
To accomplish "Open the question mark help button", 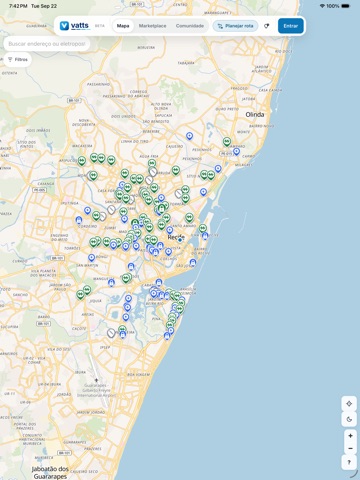I will pyautogui.click(x=349, y=462).
